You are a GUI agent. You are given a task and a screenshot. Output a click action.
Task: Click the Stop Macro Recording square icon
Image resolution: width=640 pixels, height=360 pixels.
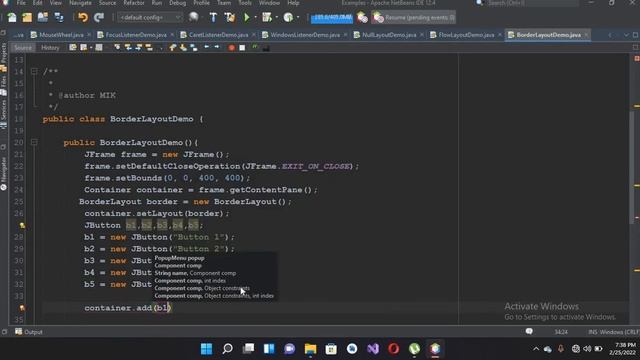point(242,48)
